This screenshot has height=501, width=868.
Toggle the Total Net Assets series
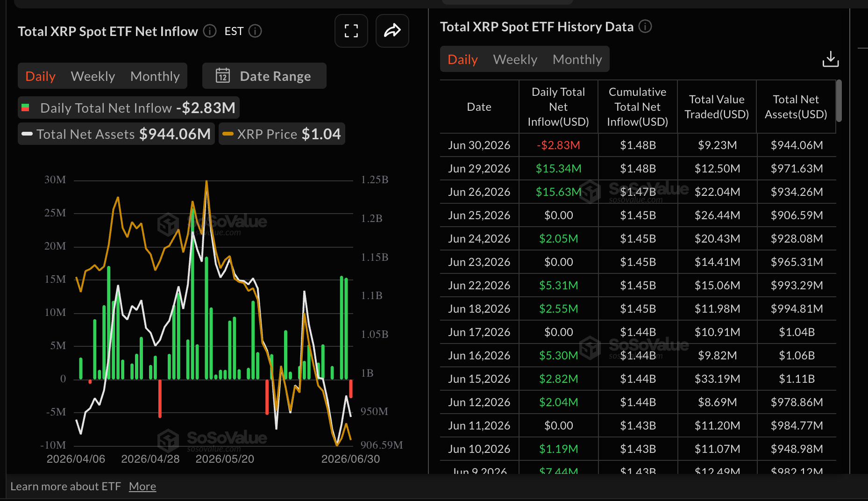pos(116,134)
